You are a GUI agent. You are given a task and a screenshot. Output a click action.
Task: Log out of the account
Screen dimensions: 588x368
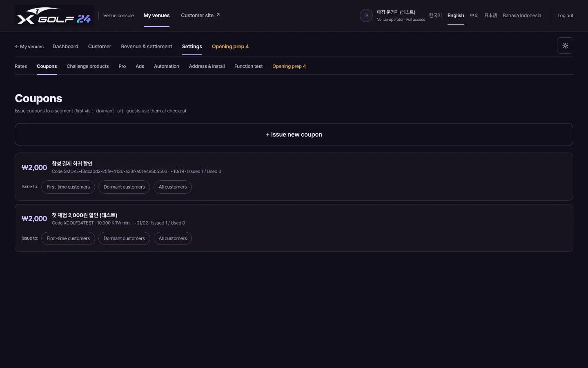pos(565,16)
